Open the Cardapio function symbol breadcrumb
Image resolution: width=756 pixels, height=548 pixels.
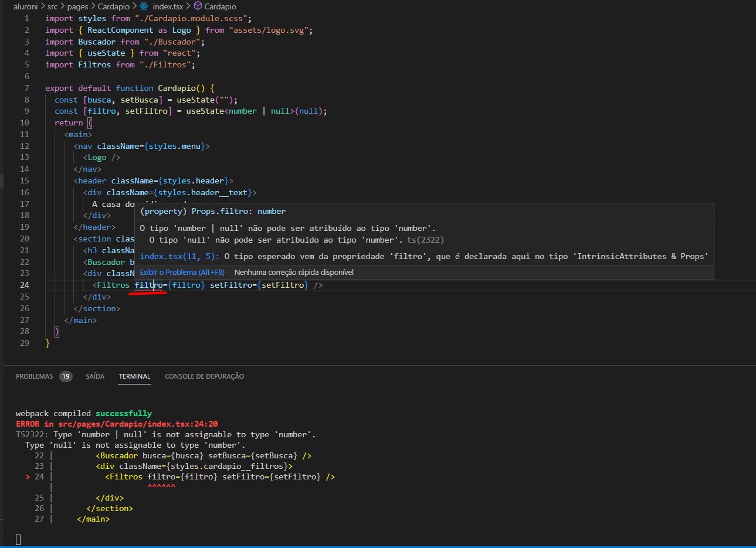220,6
